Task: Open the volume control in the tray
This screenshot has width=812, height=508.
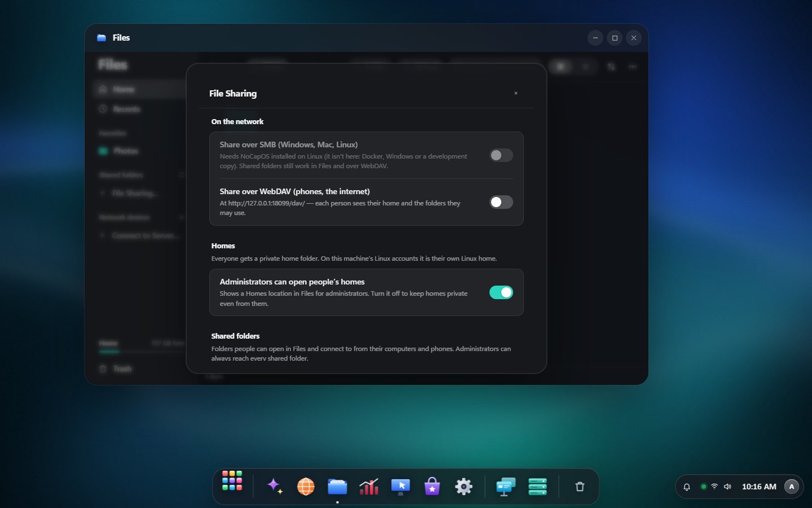Action: point(728,487)
